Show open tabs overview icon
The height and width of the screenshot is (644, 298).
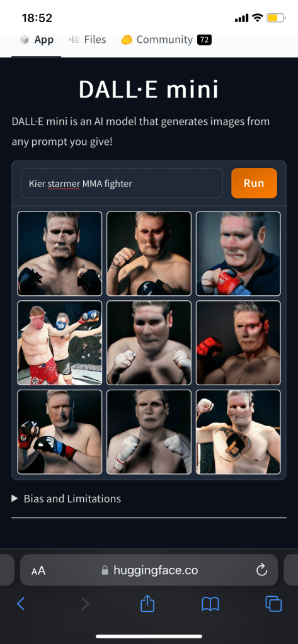coord(273,603)
